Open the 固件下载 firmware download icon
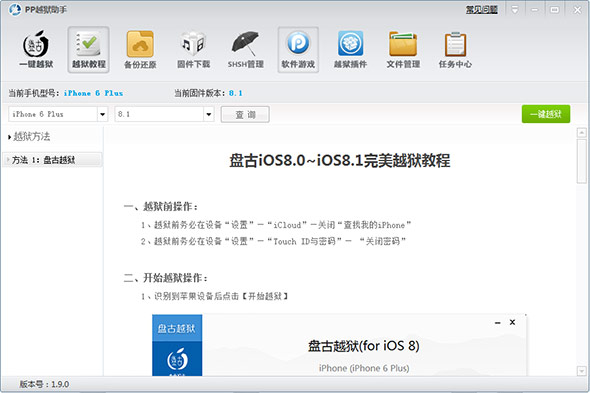The height and width of the screenshot is (393, 590). [193, 50]
